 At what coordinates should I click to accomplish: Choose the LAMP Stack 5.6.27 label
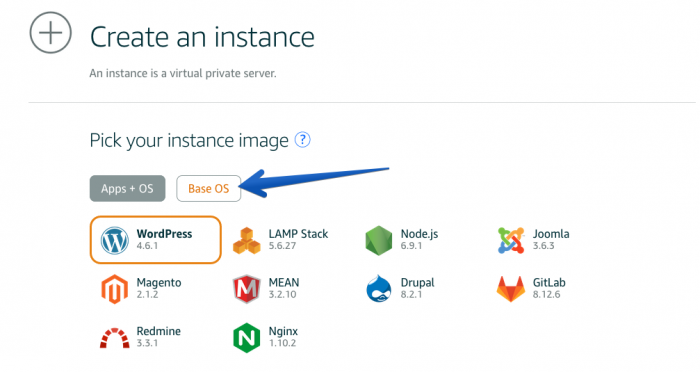(298, 239)
